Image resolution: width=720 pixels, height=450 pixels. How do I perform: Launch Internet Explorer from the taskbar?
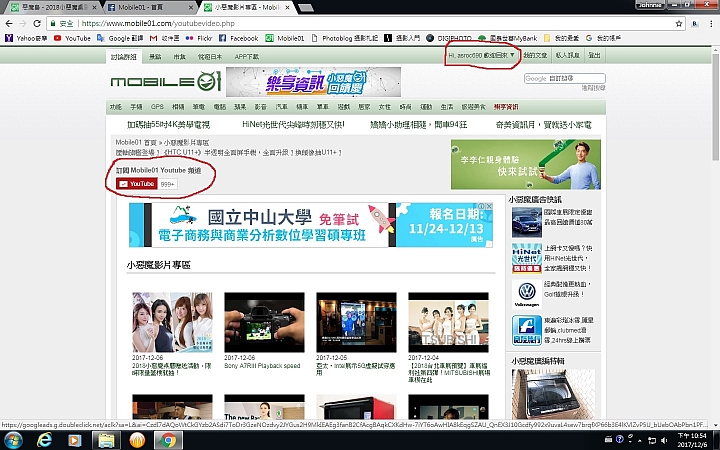pyautogui.click(x=44, y=440)
